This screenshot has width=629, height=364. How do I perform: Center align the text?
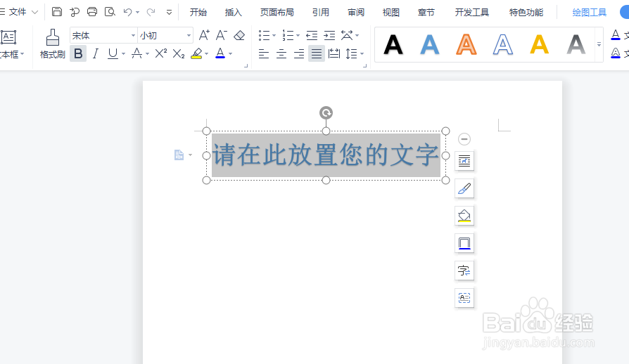point(281,53)
